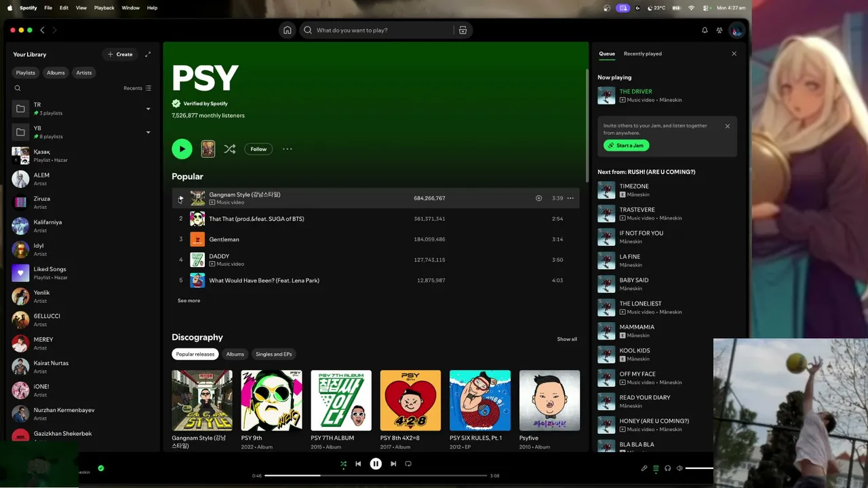Open Wi-Fi status in the menu bar
The height and width of the screenshot is (488, 868).
[691, 8]
